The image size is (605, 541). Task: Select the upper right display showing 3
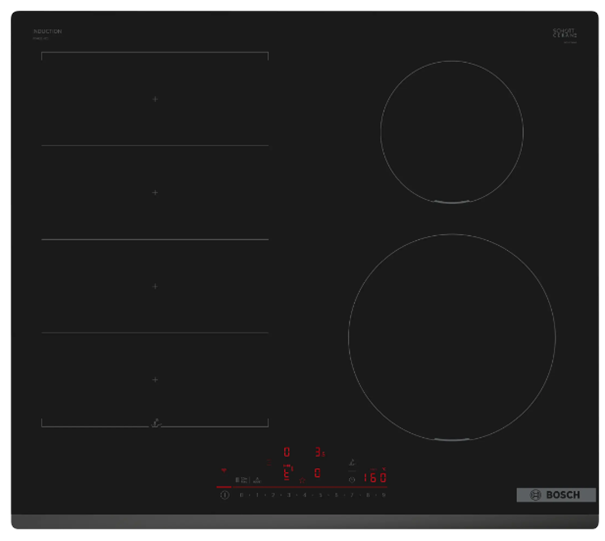click(x=319, y=452)
